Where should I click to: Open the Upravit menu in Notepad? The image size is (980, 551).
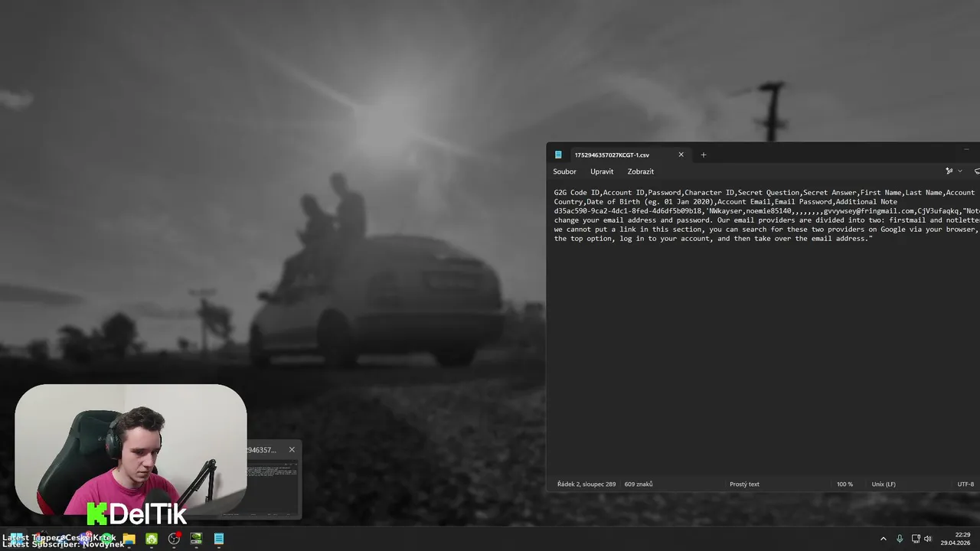click(602, 171)
